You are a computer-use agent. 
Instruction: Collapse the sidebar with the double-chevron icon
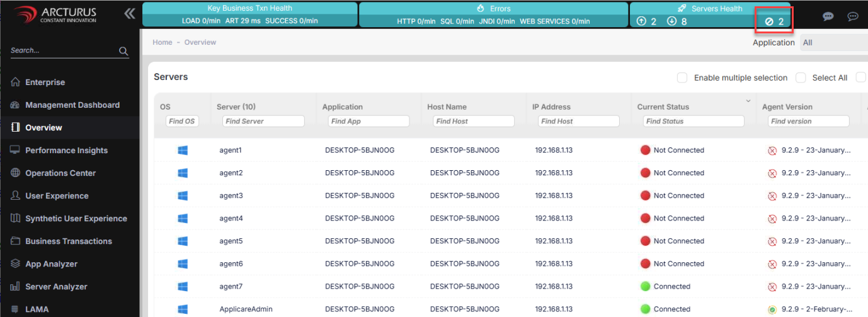(130, 13)
